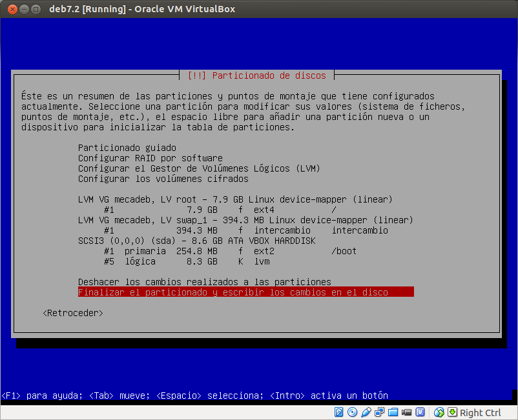Activate "Finalizar el particionado y escribir los cambios"
Screen dimensions: 518x420
245,292
